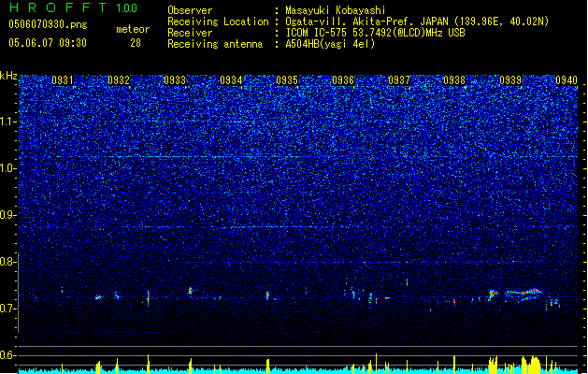Click the 0933 time marker

click(x=175, y=80)
